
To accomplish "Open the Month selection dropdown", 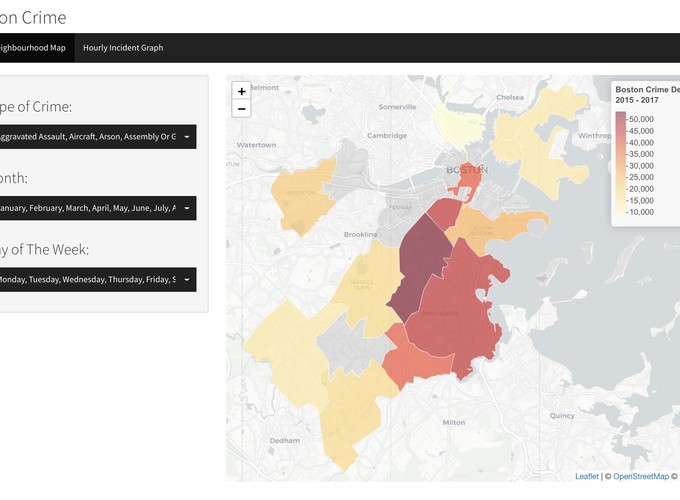I will click(x=98, y=208).
